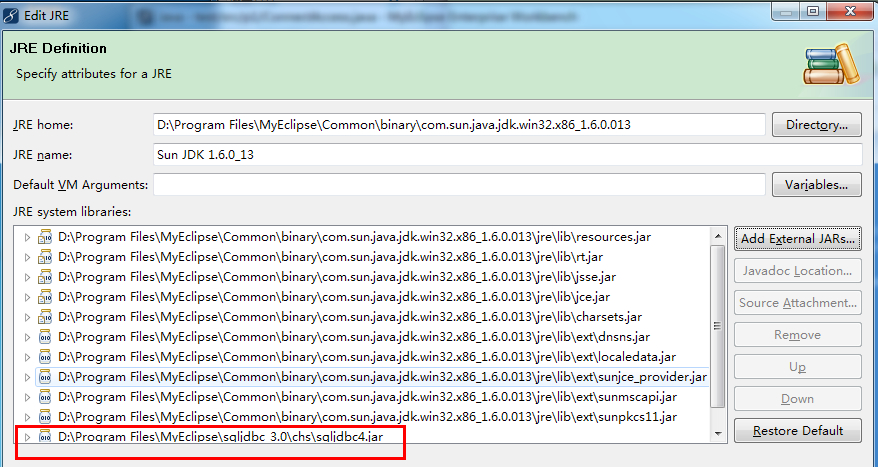Expand the sunpkcs11.jar library entry
The image size is (878, 467).
[x=27, y=417]
